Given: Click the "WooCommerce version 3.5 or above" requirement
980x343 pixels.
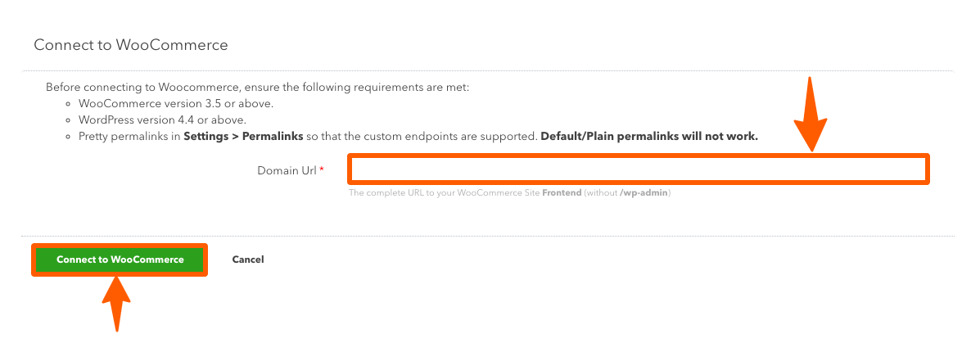Looking at the screenshot, I should click(175, 104).
